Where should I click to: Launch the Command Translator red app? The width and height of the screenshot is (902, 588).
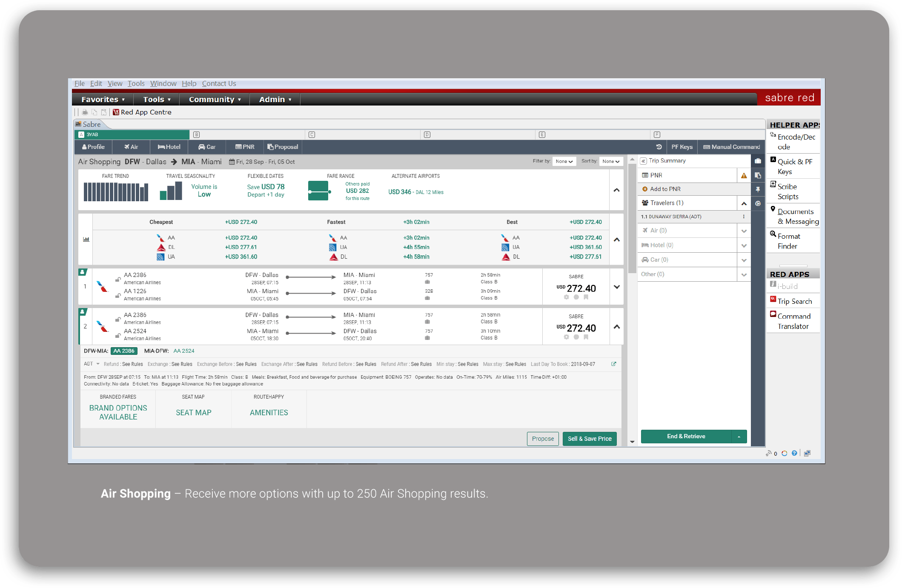pyautogui.click(x=793, y=321)
